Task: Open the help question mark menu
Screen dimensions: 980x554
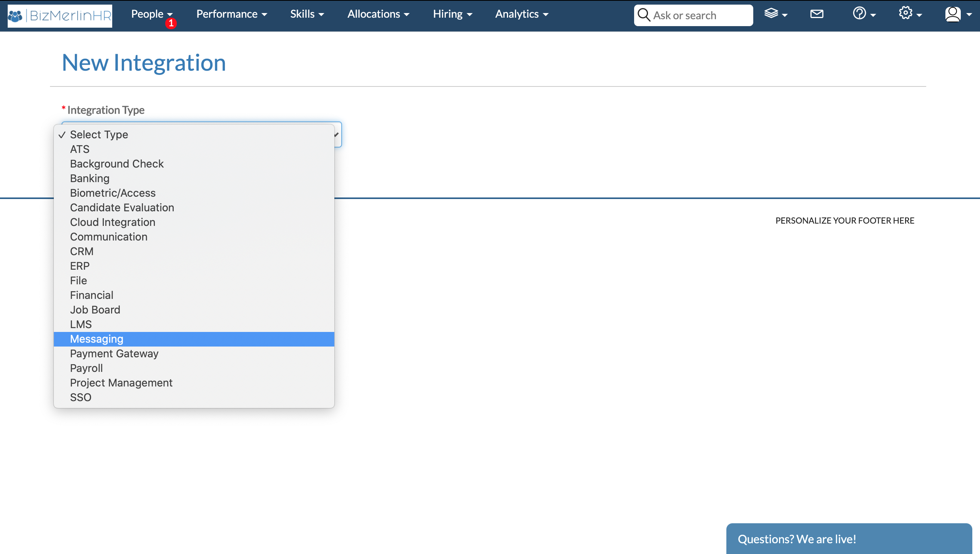Action: tap(864, 14)
